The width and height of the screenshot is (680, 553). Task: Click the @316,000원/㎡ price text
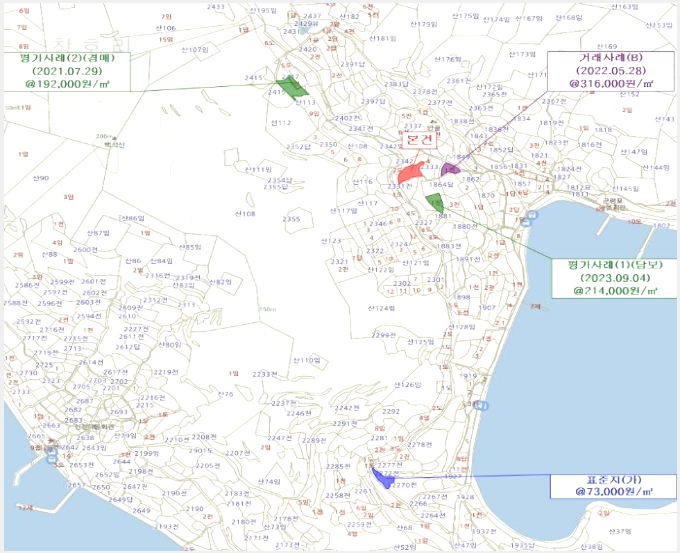[x=611, y=83]
